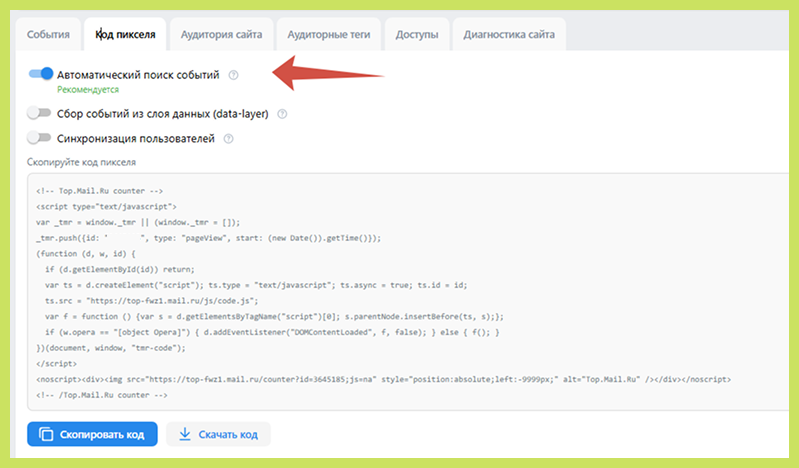Screen dimensions: 799x468
Task: Go to the Доступы tab
Action: pyautogui.click(x=417, y=34)
